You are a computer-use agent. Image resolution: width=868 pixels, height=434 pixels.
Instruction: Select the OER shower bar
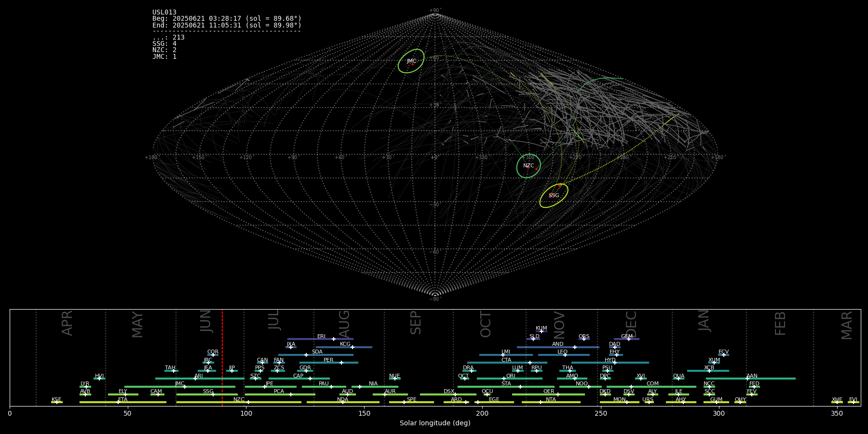[x=548, y=394]
